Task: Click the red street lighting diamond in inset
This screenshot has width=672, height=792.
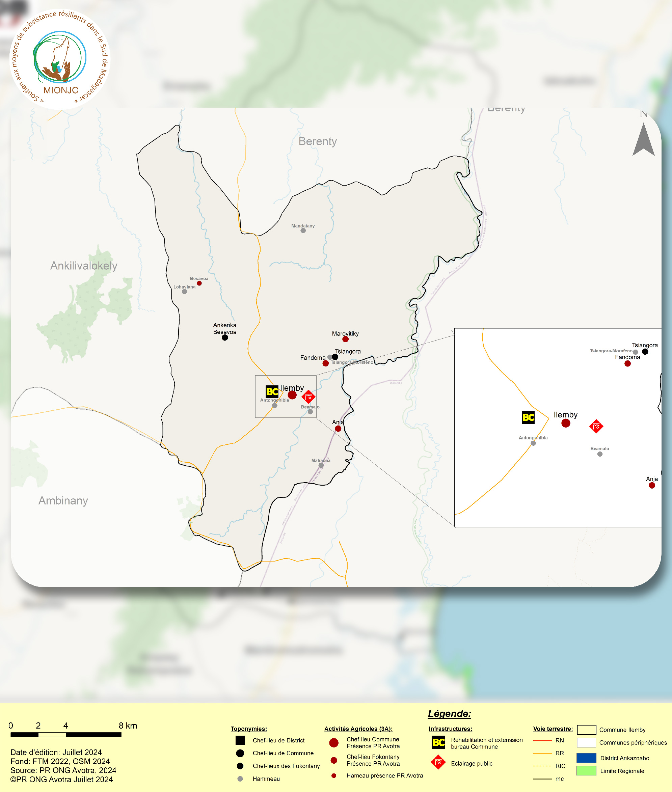Action: (x=596, y=426)
